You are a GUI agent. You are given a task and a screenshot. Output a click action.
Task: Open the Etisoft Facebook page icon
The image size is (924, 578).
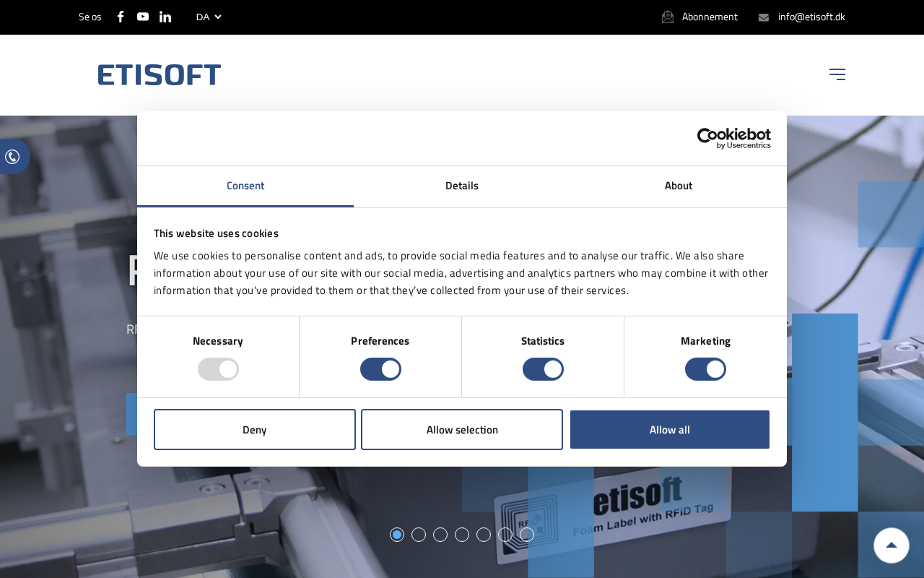pyautogui.click(x=121, y=17)
